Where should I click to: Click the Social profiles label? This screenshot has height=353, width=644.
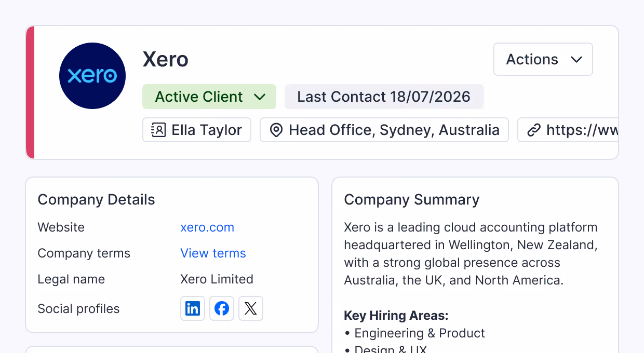coord(78,309)
